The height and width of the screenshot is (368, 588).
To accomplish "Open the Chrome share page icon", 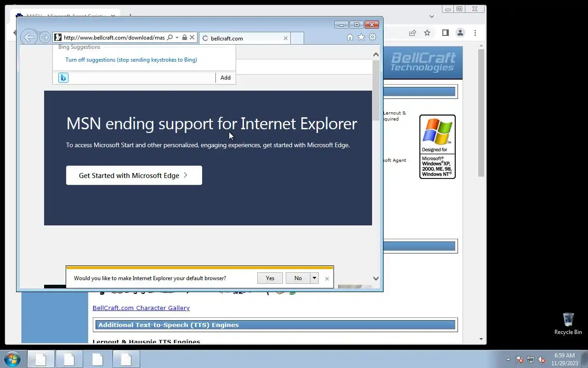I will click(x=413, y=33).
